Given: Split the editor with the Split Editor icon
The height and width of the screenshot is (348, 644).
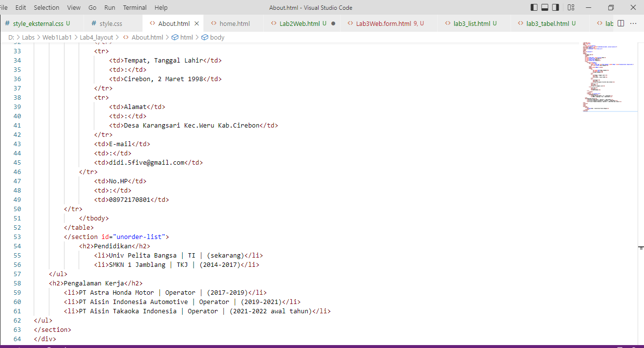Looking at the screenshot, I should [621, 23].
